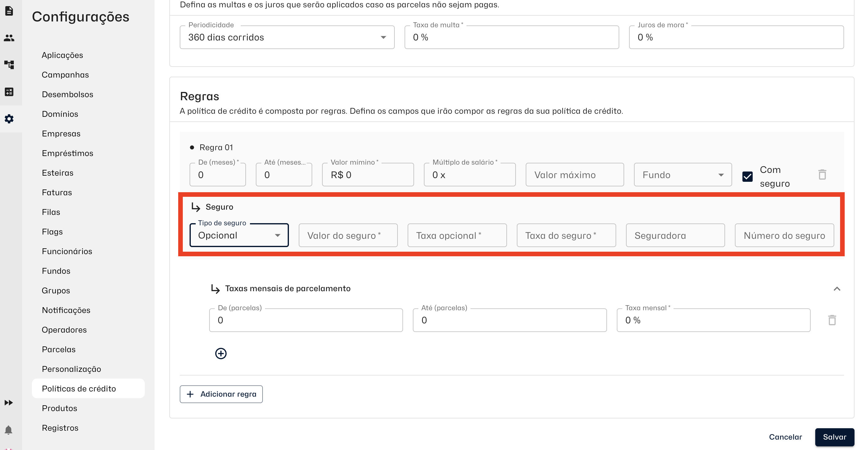Open the people/users sidebar icon

point(9,38)
